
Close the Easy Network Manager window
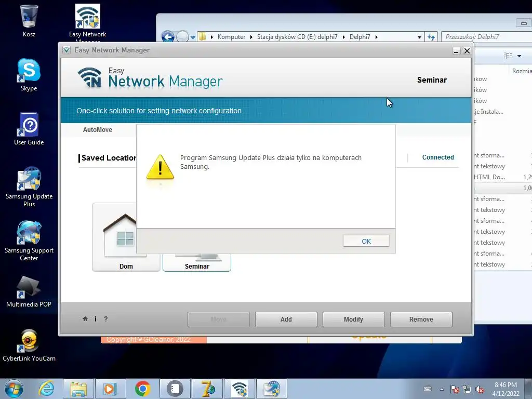pyautogui.click(x=467, y=51)
